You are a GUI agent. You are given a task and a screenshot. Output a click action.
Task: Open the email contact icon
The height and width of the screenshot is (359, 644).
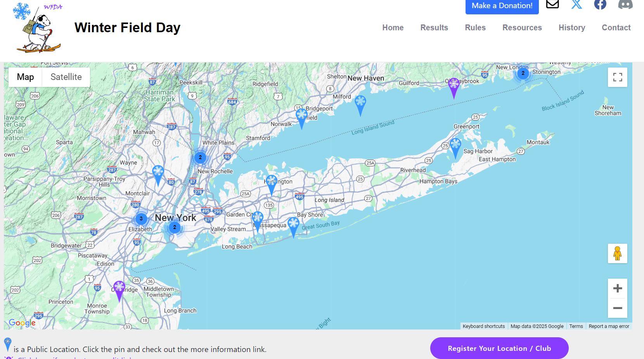coord(552,5)
